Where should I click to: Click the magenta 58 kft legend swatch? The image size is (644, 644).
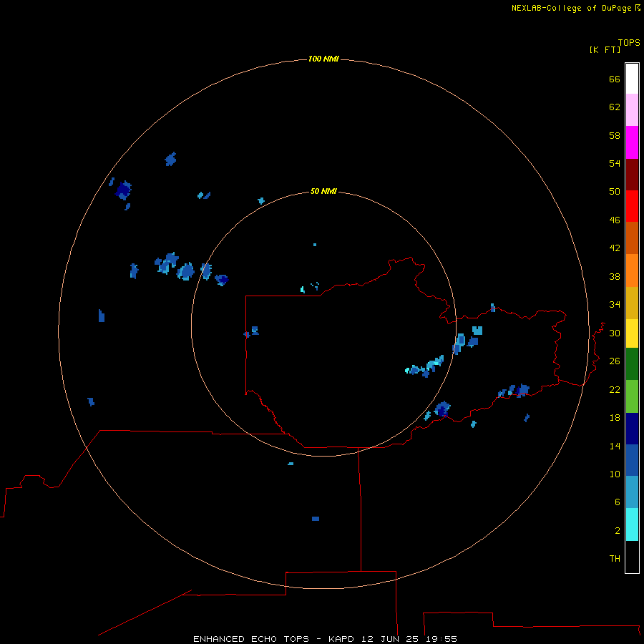pyautogui.click(x=632, y=142)
